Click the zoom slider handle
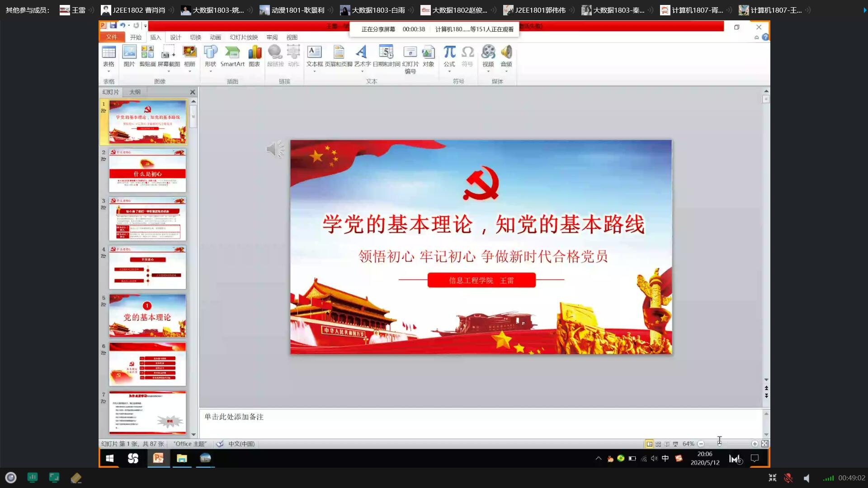Viewport: 868px width, 488px height. tap(720, 444)
